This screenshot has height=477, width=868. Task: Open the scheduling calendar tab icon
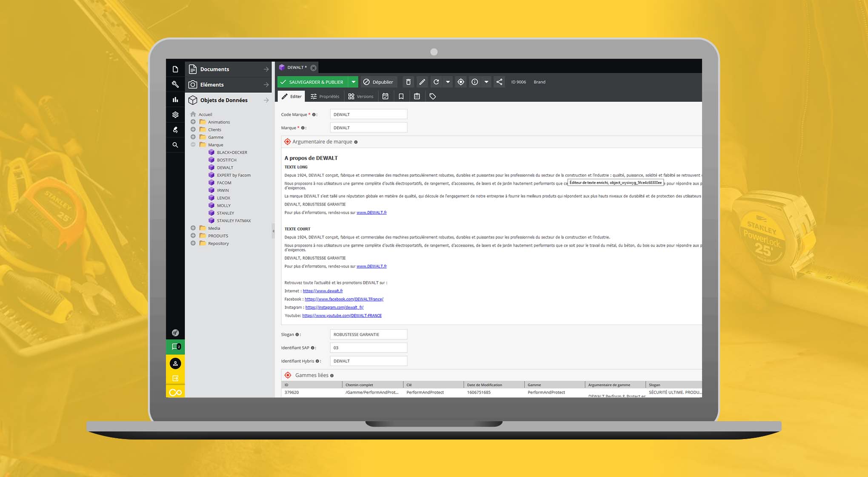(x=385, y=96)
